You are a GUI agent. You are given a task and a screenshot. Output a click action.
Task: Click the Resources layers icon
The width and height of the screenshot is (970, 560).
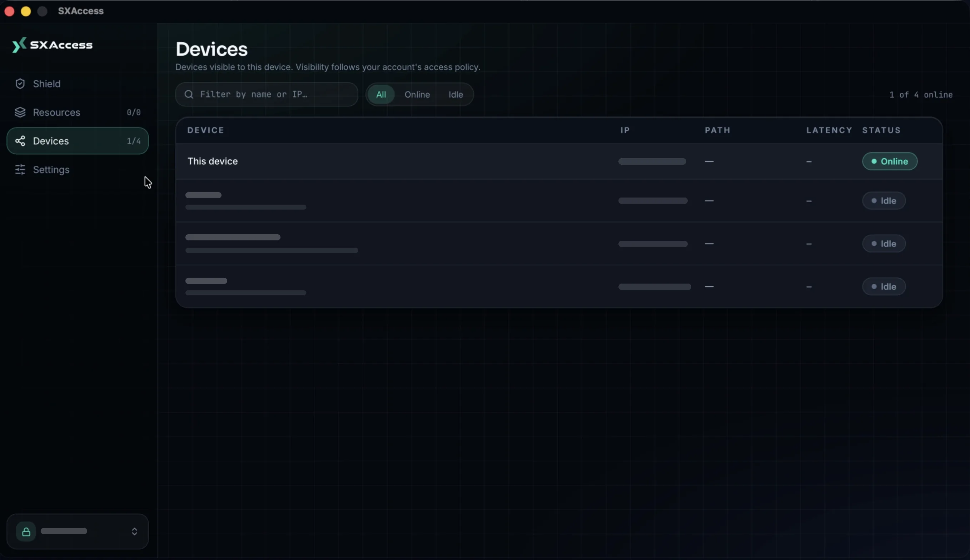coord(20,112)
